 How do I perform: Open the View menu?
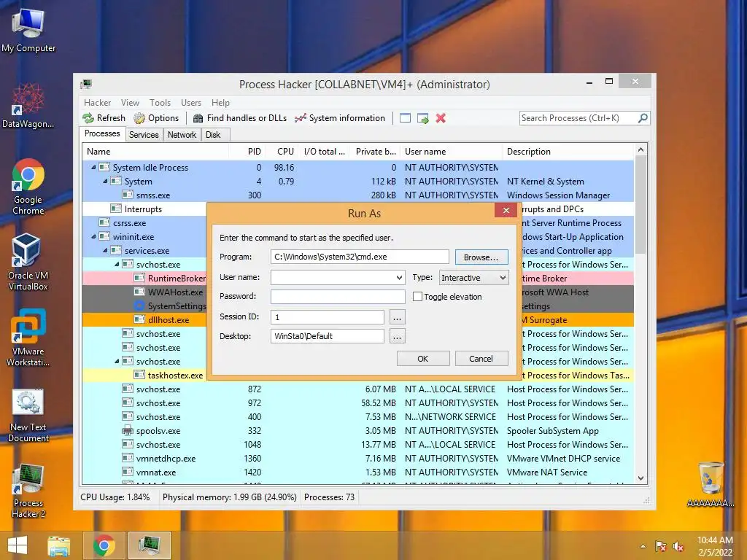(x=130, y=102)
